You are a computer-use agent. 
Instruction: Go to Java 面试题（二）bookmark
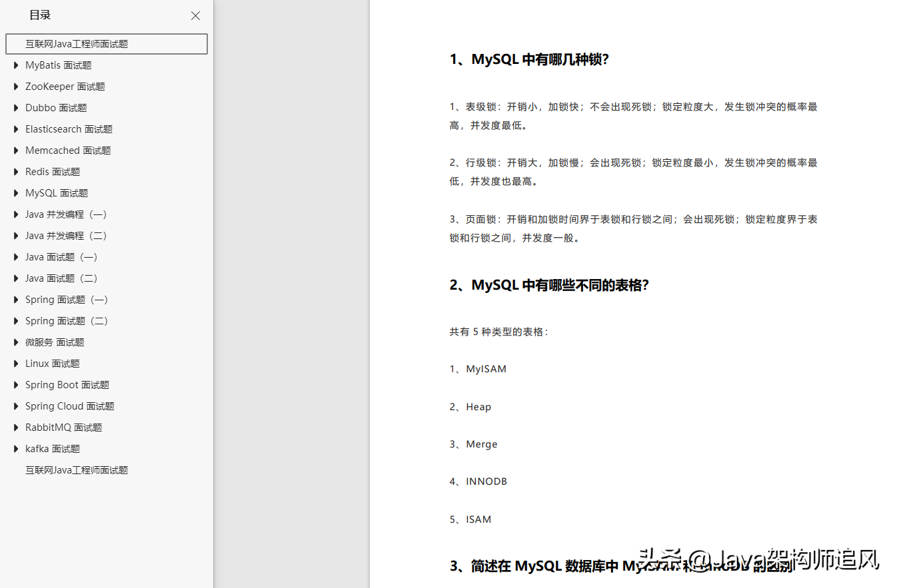click(62, 278)
